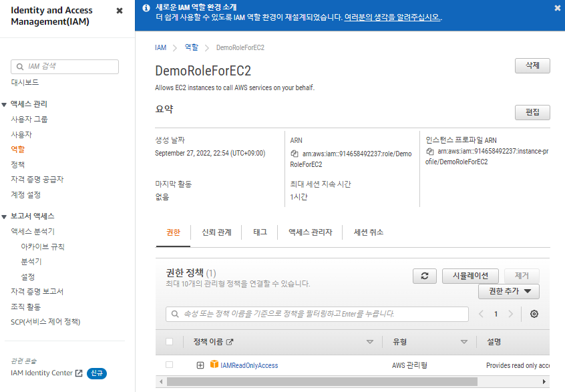The width and height of the screenshot is (565, 392).
Task: Click the AWS 관리형 type cell
Action: coord(409,365)
